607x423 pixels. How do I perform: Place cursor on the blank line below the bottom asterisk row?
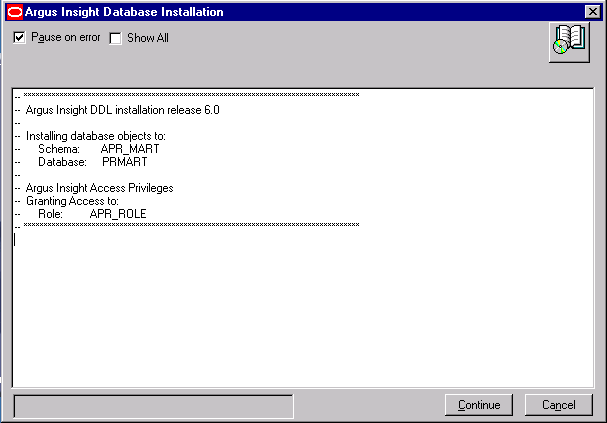click(x=303, y=240)
